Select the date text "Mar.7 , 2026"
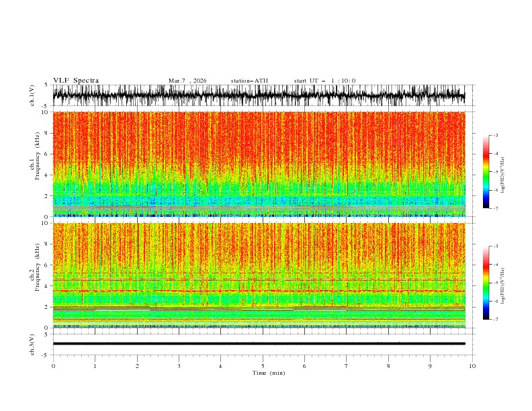Screen dimensions: 532x411 187,81
